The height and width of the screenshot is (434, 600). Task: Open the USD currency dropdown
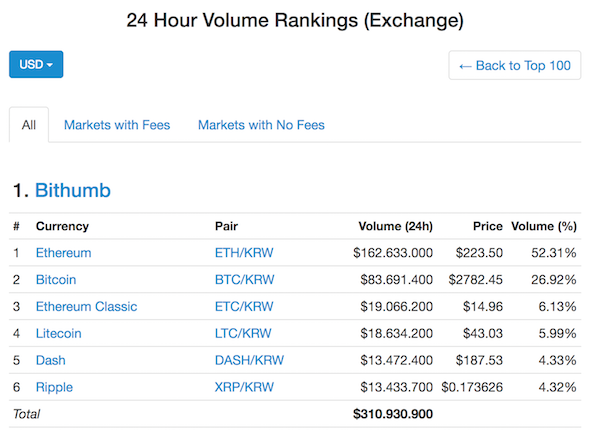36,64
